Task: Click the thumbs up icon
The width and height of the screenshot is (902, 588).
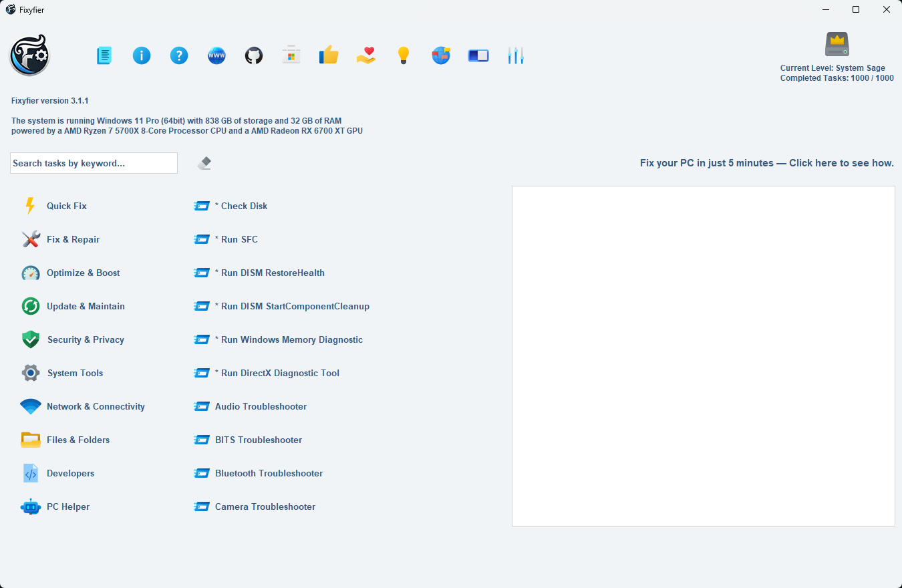Action: [329, 55]
